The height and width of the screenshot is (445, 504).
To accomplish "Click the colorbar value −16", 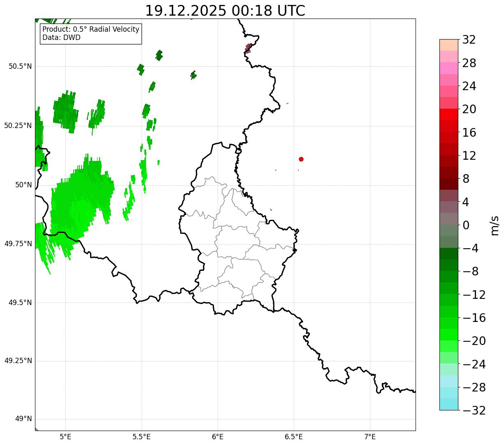I will [474, 318].
